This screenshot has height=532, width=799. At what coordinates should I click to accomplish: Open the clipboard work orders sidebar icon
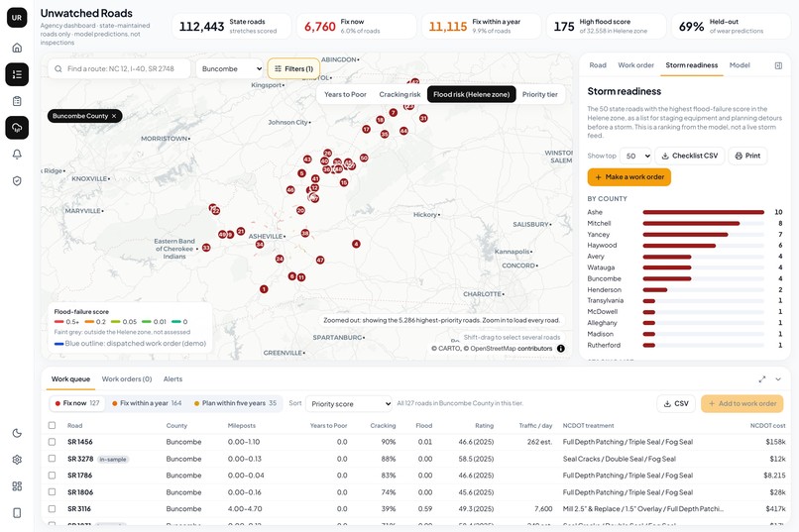pos(17,101)
